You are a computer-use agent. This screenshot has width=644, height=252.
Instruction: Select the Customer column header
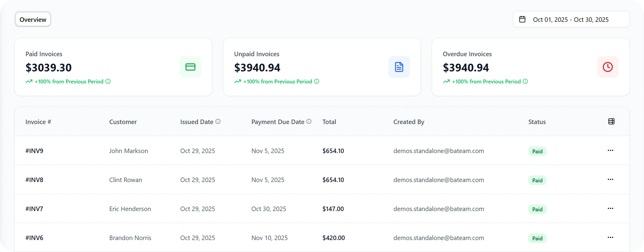click(x=123, y=122)
